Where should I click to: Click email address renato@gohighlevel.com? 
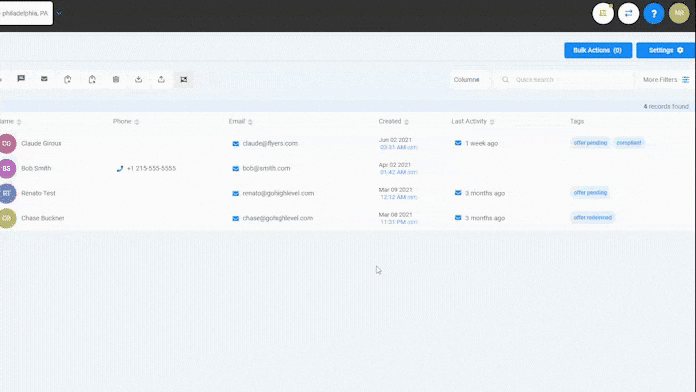tap(278, 193)
